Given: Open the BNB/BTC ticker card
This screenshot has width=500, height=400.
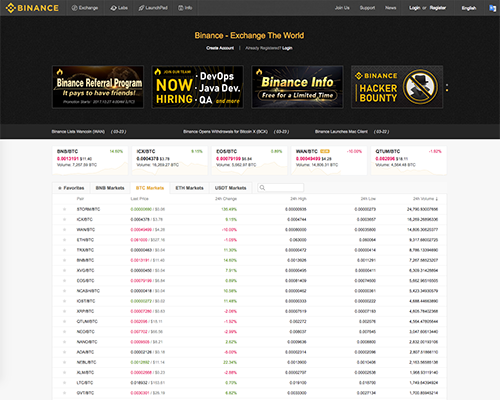Looking at the screenshot, I should pos(90,160).
